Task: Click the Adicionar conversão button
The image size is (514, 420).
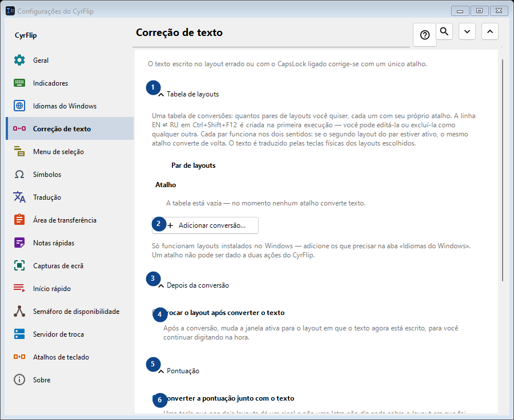Action: [x=205, y=225]
